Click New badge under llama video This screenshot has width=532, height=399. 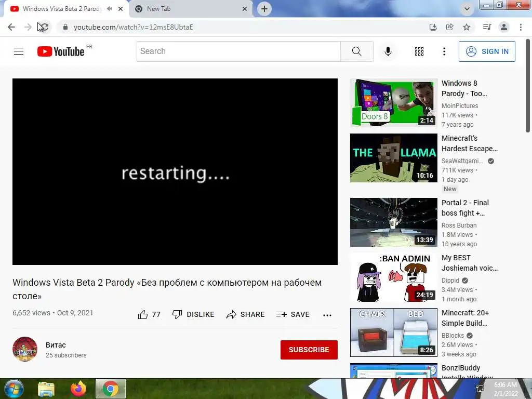pos(450,189)
